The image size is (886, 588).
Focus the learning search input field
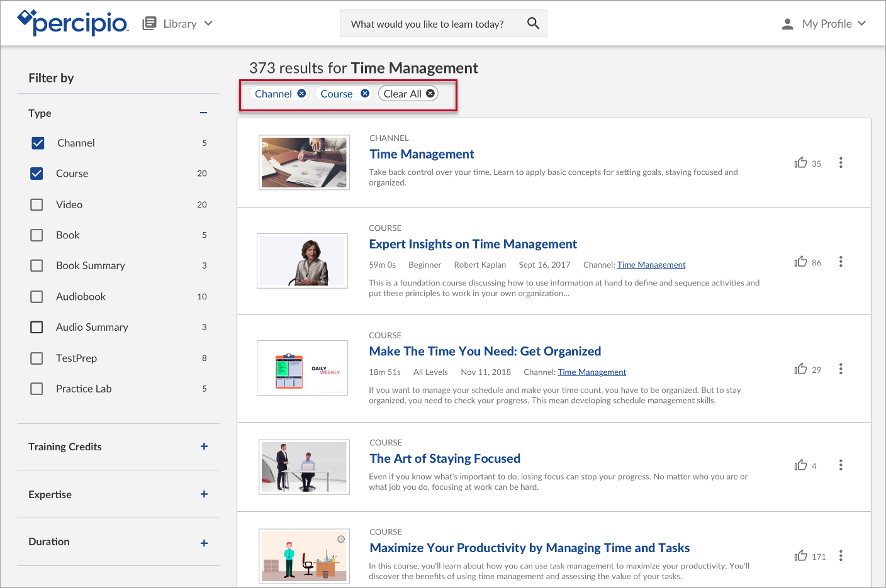click(428, 24)
